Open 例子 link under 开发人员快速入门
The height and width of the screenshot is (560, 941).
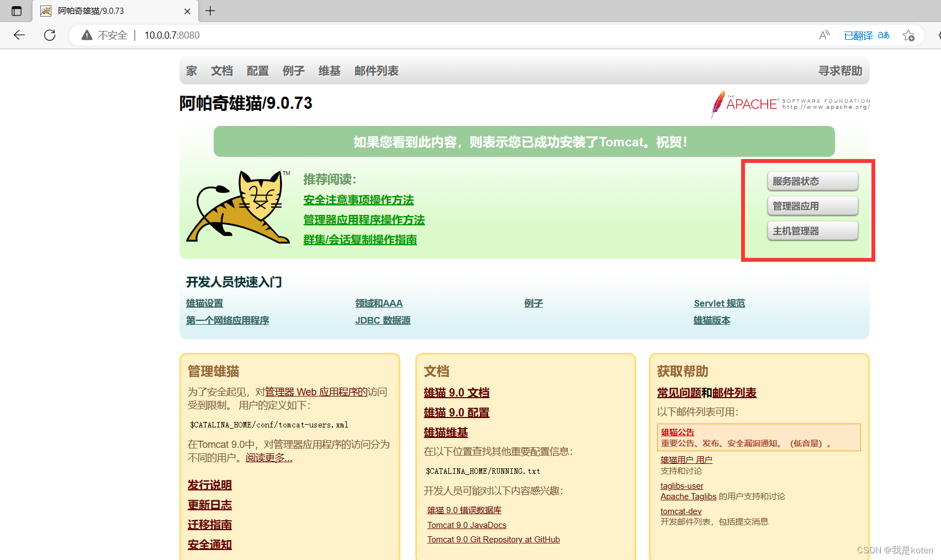pyautogui.click(x=533, y=303)
